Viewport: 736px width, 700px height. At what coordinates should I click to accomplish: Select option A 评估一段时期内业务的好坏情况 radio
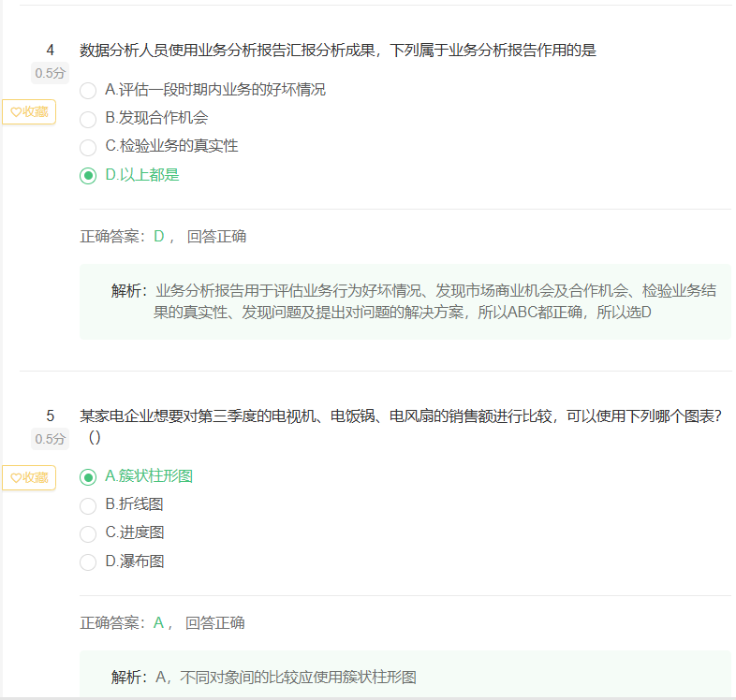88,91
